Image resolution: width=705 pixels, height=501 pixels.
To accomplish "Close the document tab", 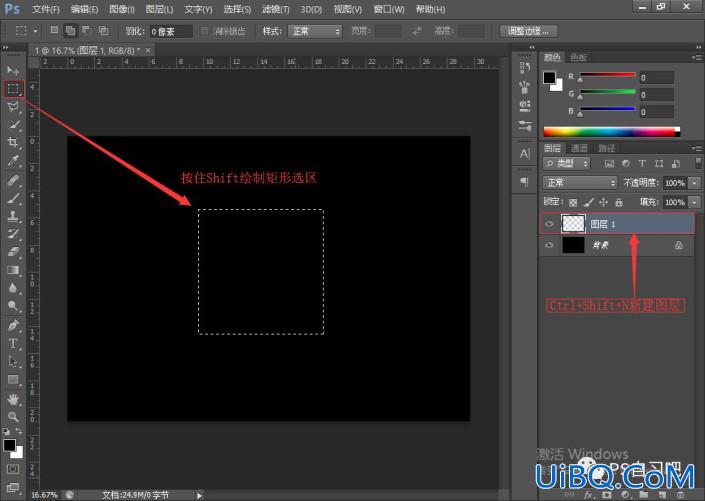I will point(148,50).
